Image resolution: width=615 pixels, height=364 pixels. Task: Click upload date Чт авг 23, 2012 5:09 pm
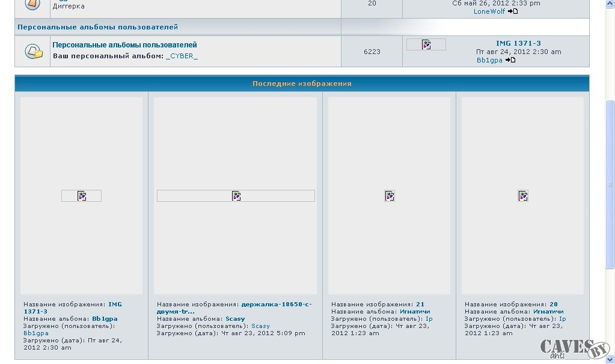pos(263,333)
